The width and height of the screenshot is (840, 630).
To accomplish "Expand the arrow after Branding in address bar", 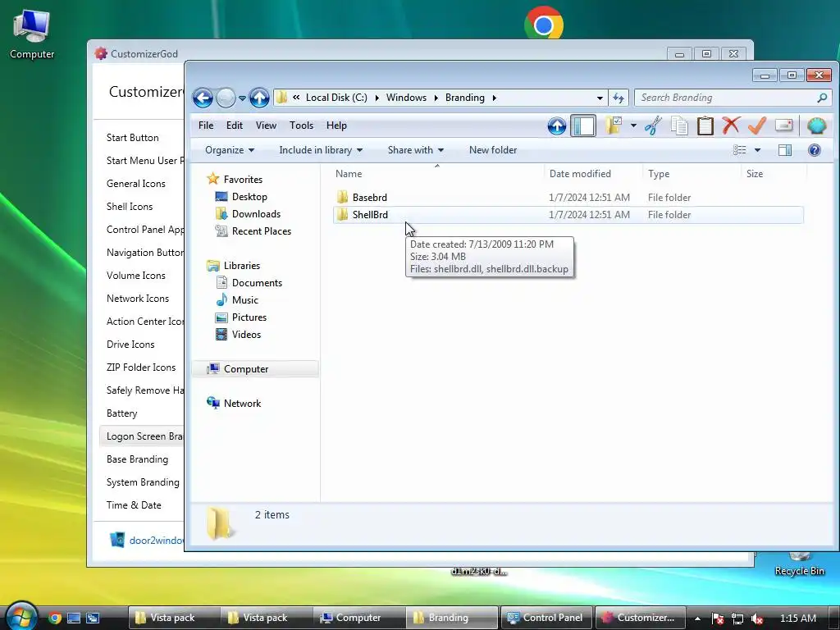I will pyautogui.click(x=494, y=98).
